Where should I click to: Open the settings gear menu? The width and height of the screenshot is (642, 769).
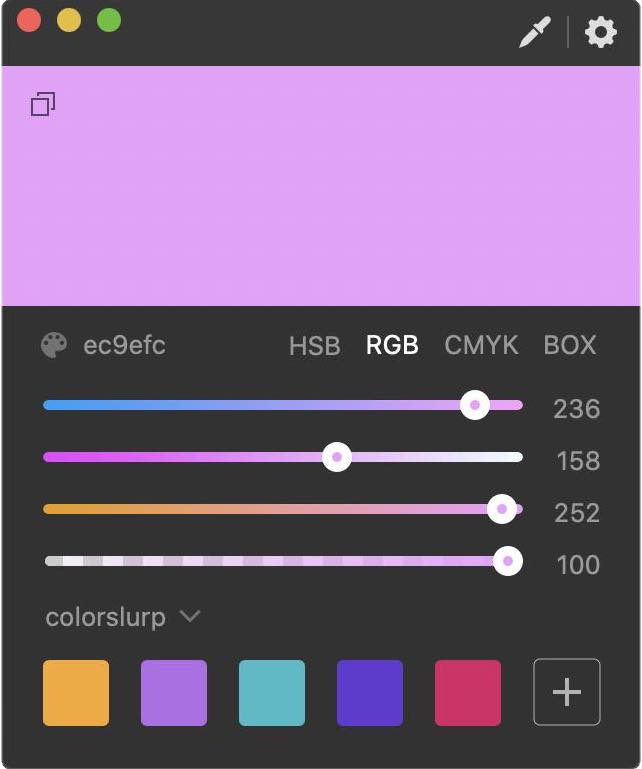(x=600, y=32)
